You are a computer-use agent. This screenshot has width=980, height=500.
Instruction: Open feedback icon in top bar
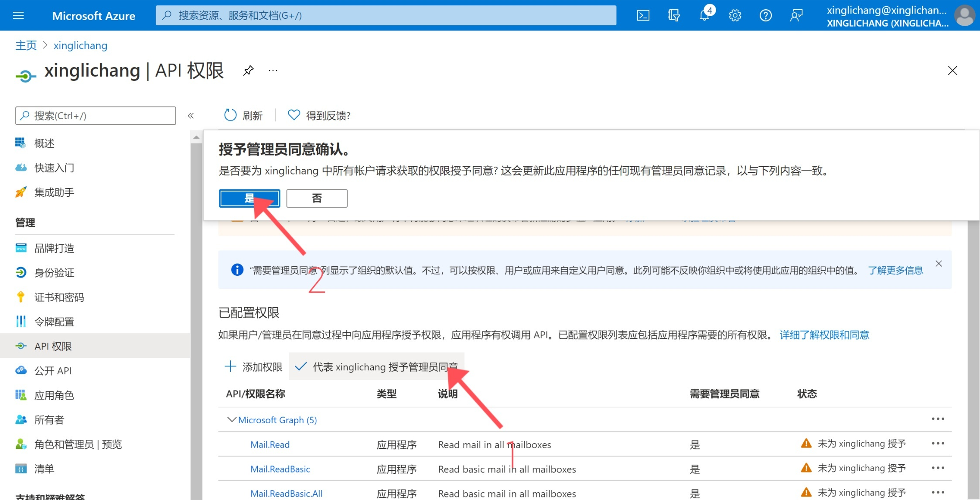pos(796,16)
